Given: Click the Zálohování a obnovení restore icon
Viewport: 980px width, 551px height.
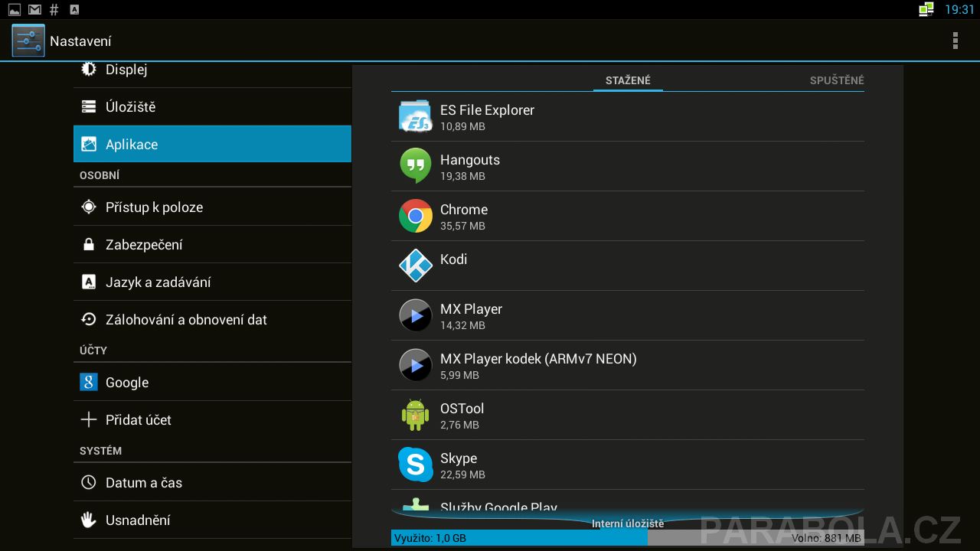Looking at the screenshot, I should click(x=89, y=319).
